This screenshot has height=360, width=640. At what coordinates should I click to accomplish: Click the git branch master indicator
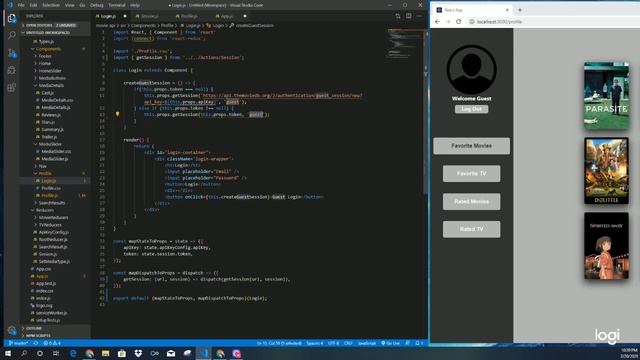point(18,343)
